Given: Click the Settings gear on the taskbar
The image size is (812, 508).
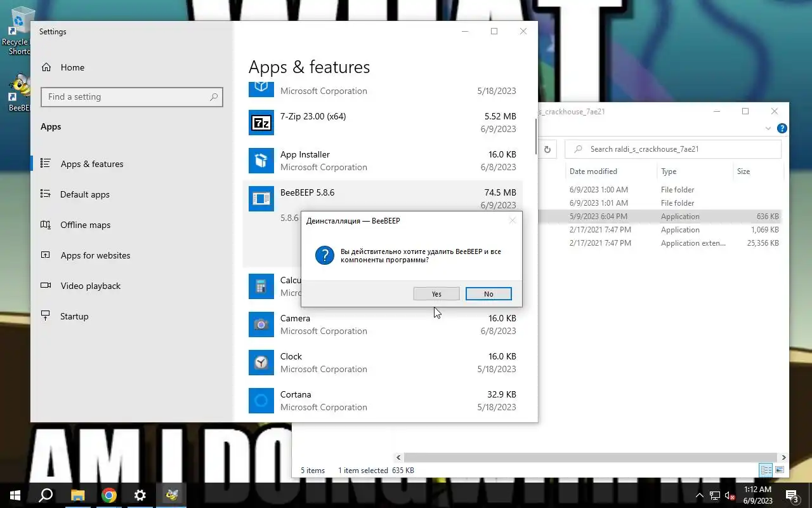Looking at the screenshot, I should click(x=140, y=495).
